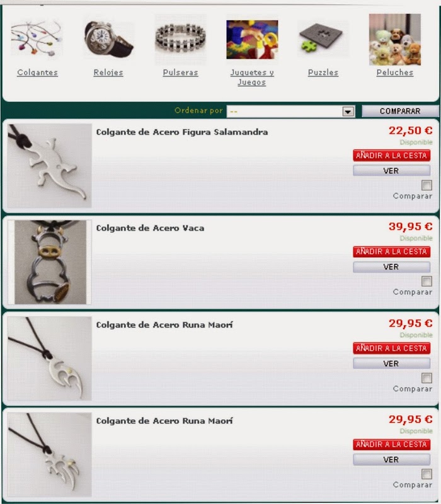Tick Comparar checkbox for Salamandra pendant
This screenshot has height=504, width=441.
pos(427,185)
